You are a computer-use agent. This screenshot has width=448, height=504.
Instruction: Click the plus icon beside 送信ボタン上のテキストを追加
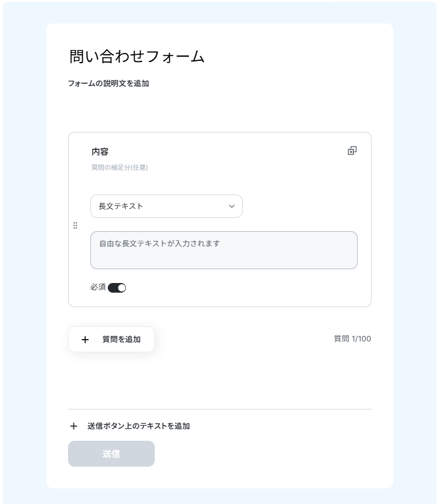tap(73, 426)
